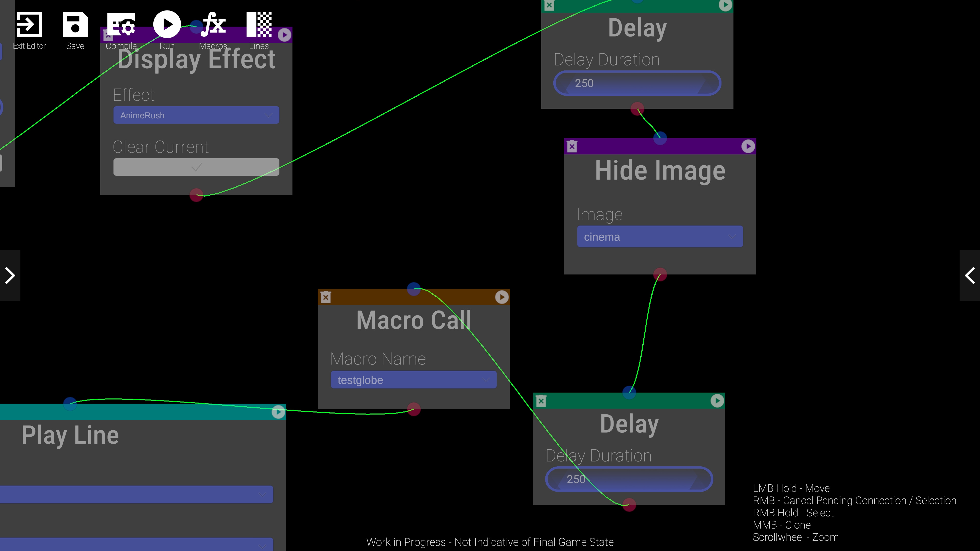This screenshot has width=980, height=551.
Task: Open the testglobe macro name dropdown
Action: coord(413,380)
